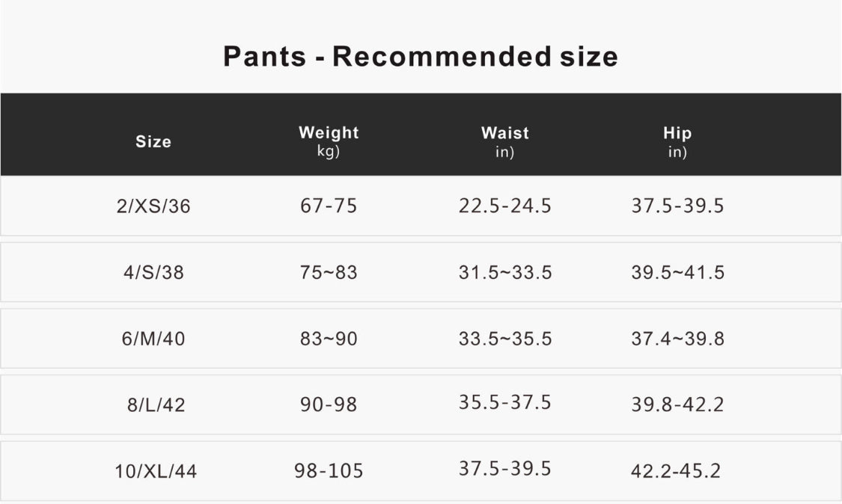The image size is (842, 504).
Task: Click the 4/S/38 size cell
Action: click(153, 273)
